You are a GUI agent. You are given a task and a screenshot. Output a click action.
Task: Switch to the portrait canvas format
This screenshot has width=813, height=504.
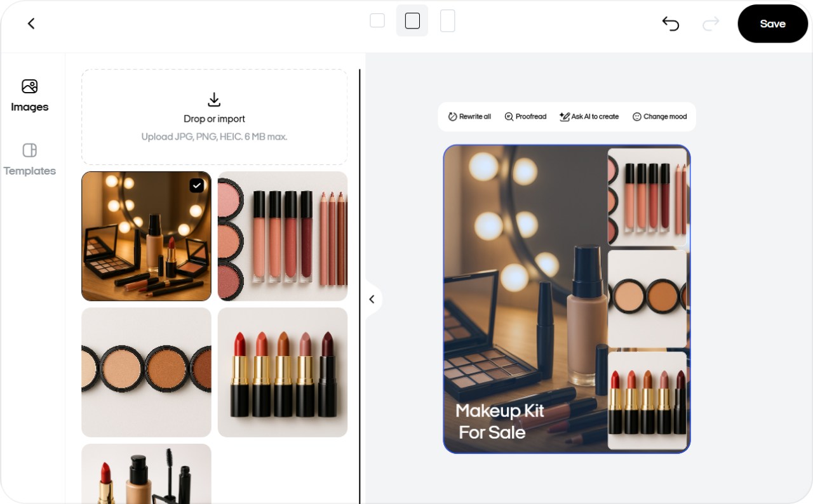coord(448,20)
